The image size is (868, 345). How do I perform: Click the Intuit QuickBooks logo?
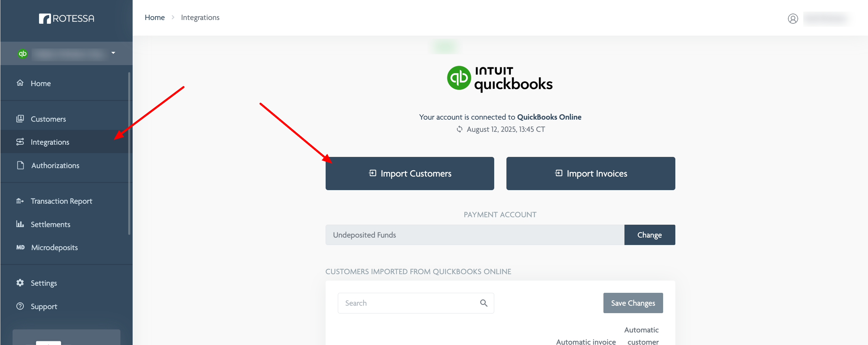pyautogui.click(x=500, y=79)
